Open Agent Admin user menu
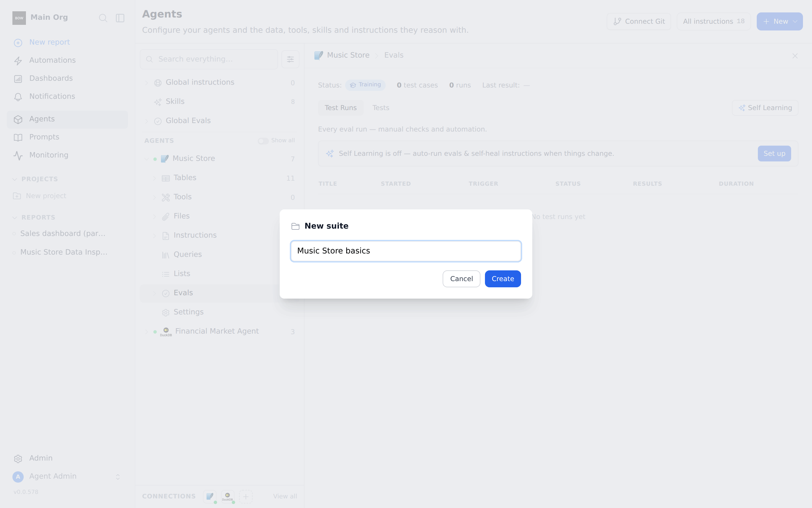The height and width of the screenshot is (508, 812). tap(67, 476)
